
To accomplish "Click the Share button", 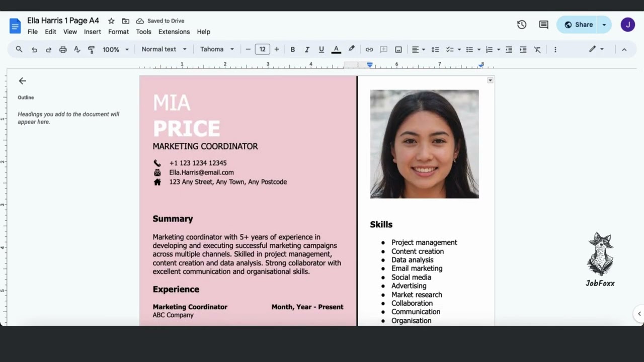I will (x=578, y=25).
